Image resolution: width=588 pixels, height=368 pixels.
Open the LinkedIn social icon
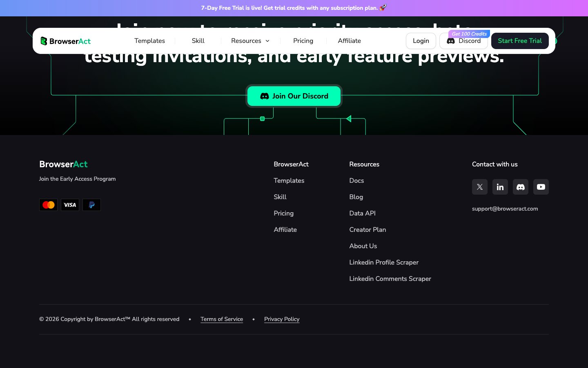click(x=500, y=187)
